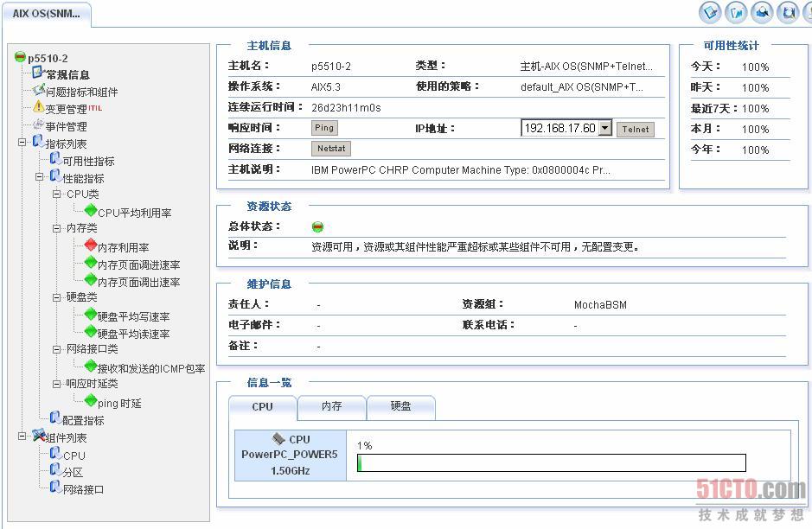Click the green diamond for 硬盘平均读速率
This screenshot has width=812, height=529.
pyautogui.click(x=91, y=331)
